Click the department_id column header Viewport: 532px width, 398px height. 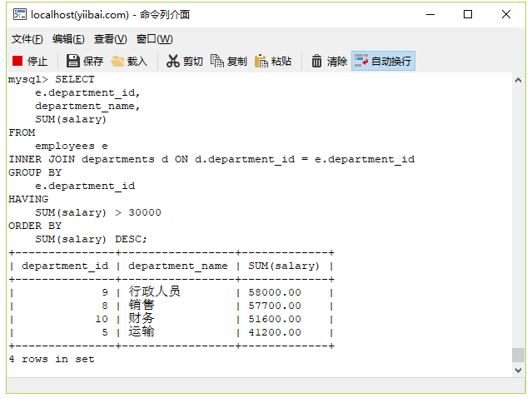pyautogui.click(x=65, y=266)
